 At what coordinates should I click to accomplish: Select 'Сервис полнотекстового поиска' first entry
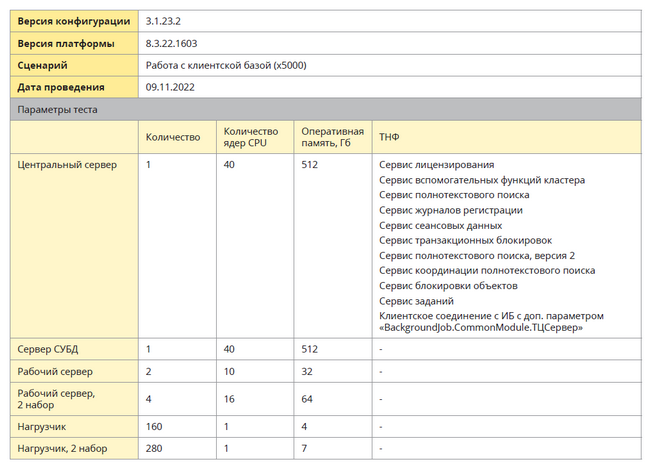tap(454, 195)
